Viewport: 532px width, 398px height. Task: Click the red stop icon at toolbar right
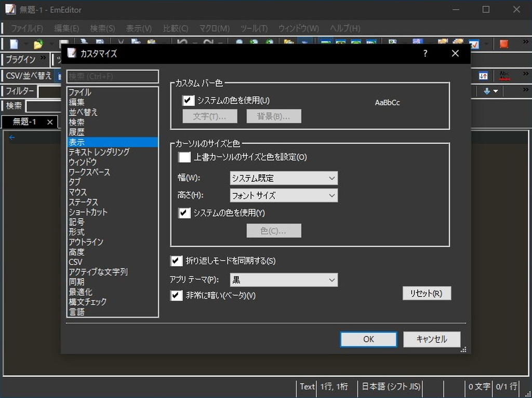(503, 45)
